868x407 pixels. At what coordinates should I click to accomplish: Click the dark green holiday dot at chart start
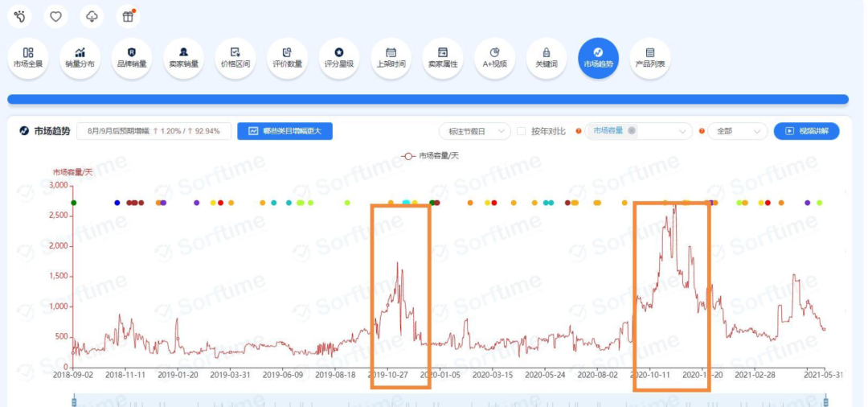(74, 203)
